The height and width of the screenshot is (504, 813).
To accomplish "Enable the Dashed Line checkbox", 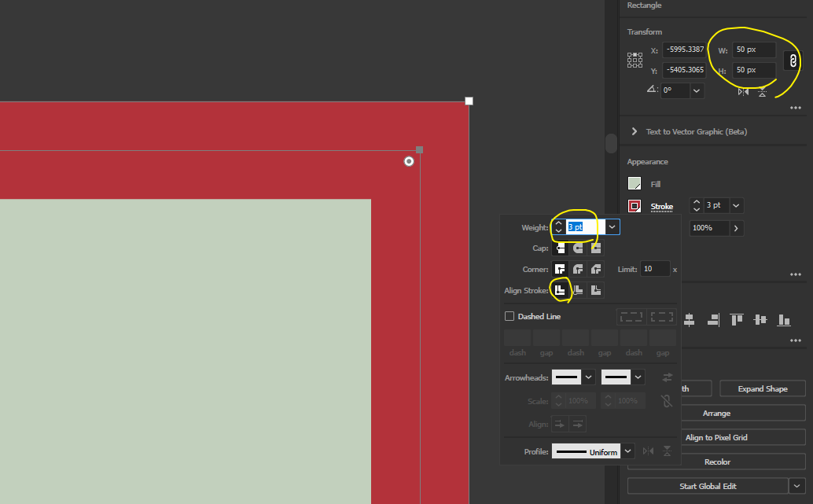I will [x=509, y=316].
